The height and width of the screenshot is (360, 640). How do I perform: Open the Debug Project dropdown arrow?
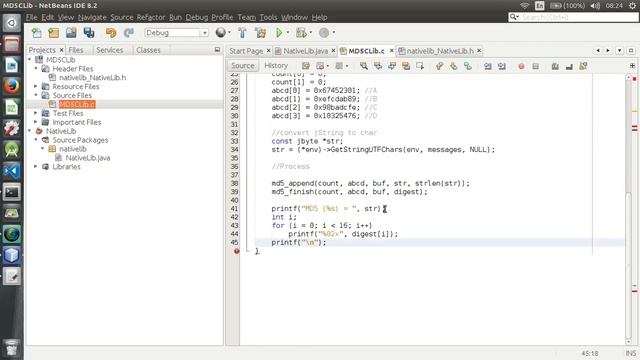click(311, 33)
